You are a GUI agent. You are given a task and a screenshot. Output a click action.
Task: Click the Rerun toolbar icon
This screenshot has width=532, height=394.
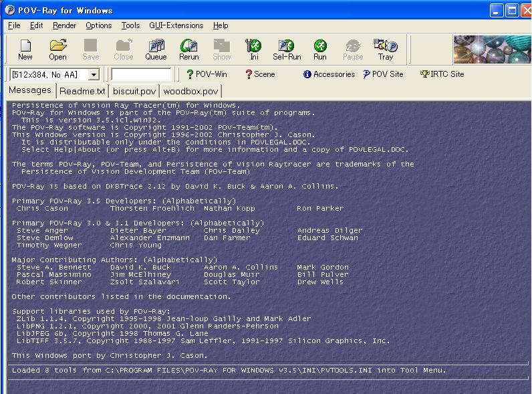coord(189,50)
